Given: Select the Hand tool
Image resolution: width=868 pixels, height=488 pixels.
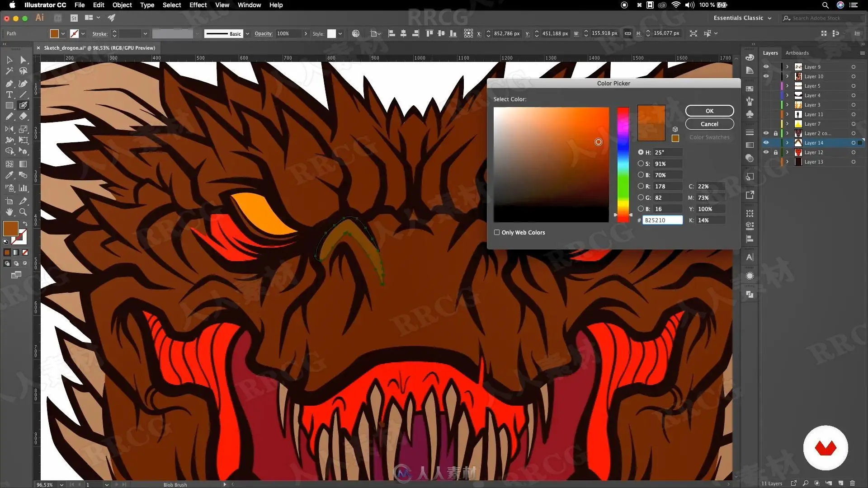Looking at the screenshot, I should (9, 212).
